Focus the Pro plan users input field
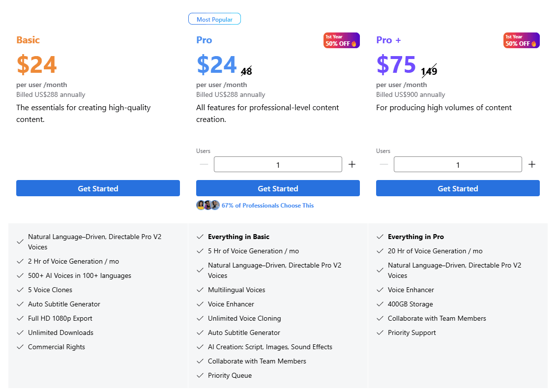The height and width of the screenshot is (392, 559). [x=278, y=164]
